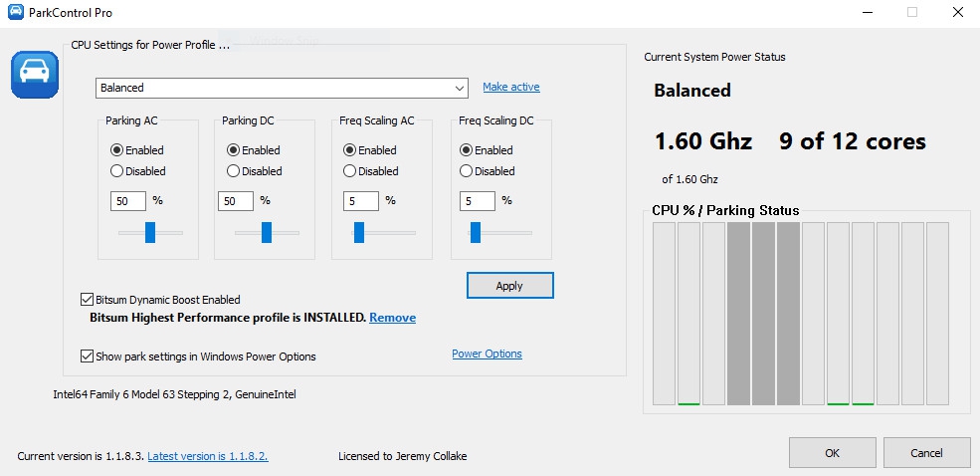
Task: Click the Parking DC slider thumb
Action: click(267, 232)
